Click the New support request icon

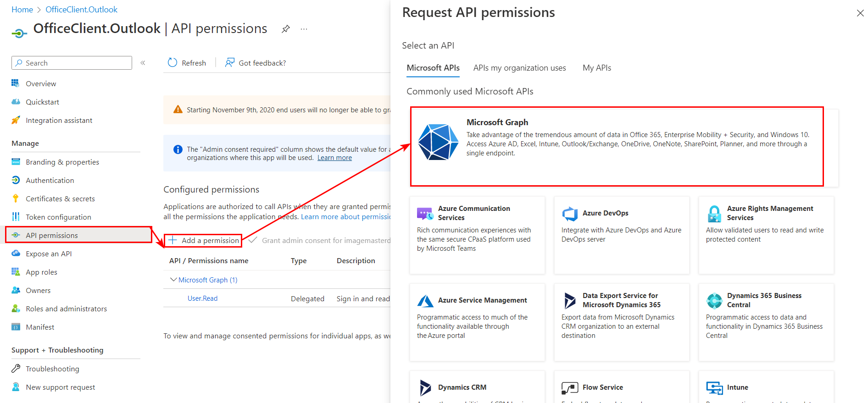tap(16, 387)
